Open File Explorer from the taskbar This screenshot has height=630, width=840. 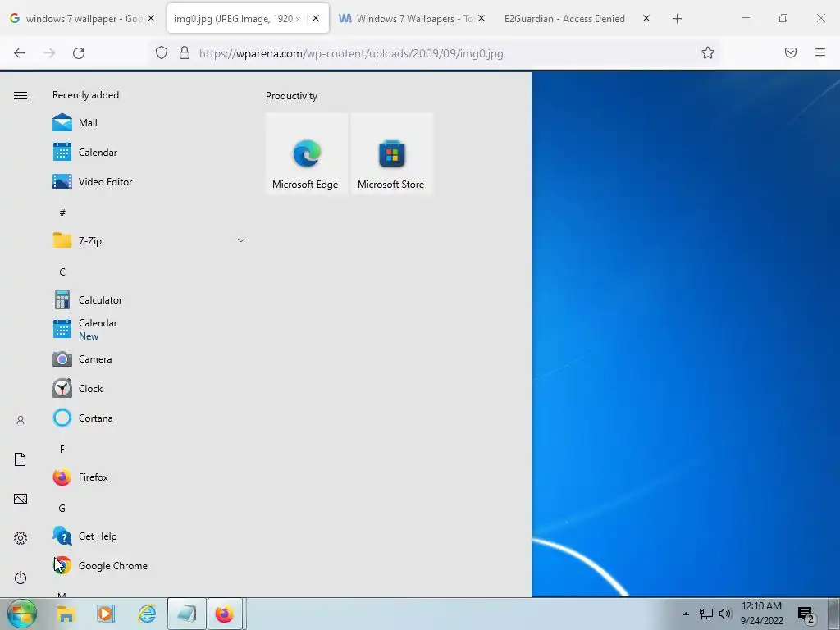tap(66, 614)
